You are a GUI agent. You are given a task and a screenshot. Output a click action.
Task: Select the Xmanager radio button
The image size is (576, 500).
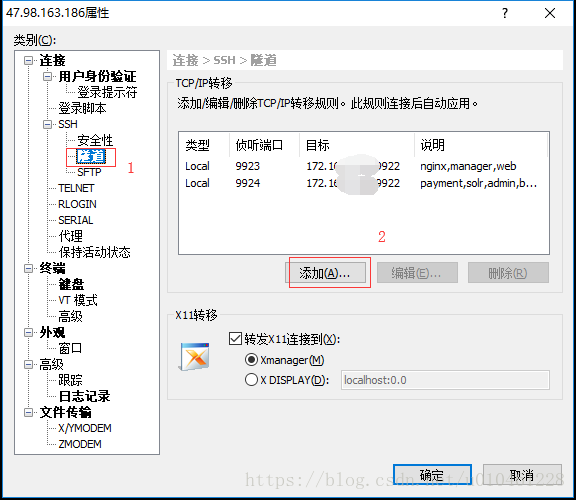251,360
